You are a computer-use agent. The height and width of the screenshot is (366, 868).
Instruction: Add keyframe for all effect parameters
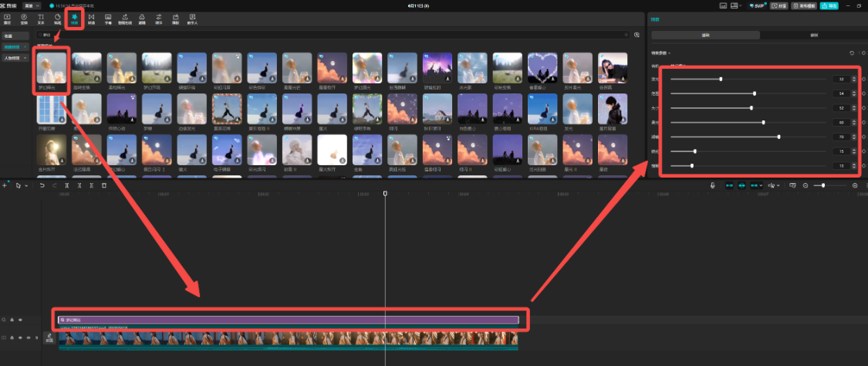click(863, 53)
